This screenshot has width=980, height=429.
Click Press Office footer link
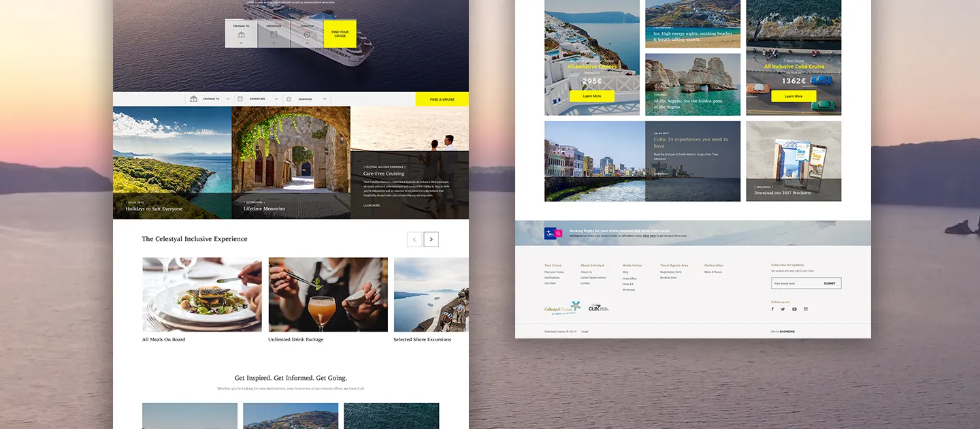point(630,279)
